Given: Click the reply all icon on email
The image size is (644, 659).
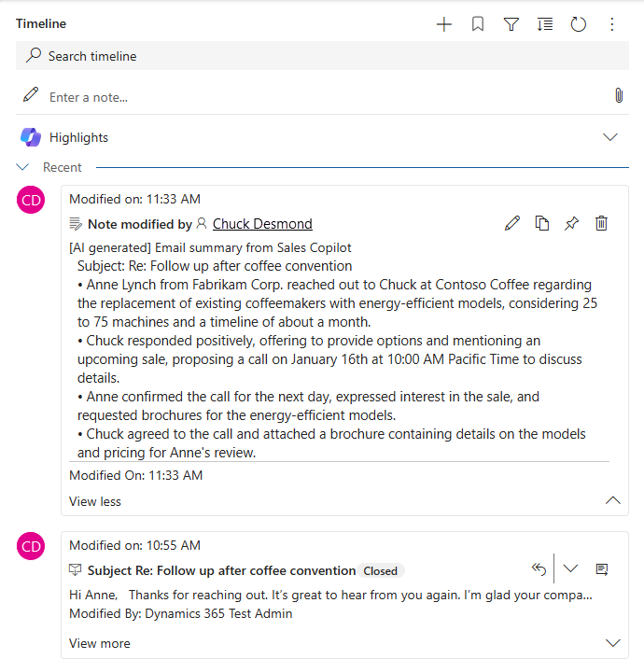Looking at the screenshot, I should [539, 569].
